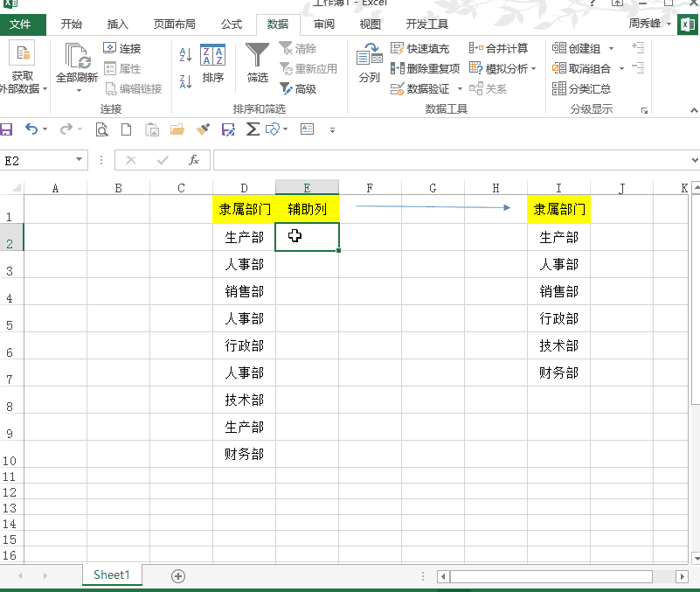Toggle the Filter funnel icon
The width and height of the screenshot is (700, 592).
(x=257, y=55)
